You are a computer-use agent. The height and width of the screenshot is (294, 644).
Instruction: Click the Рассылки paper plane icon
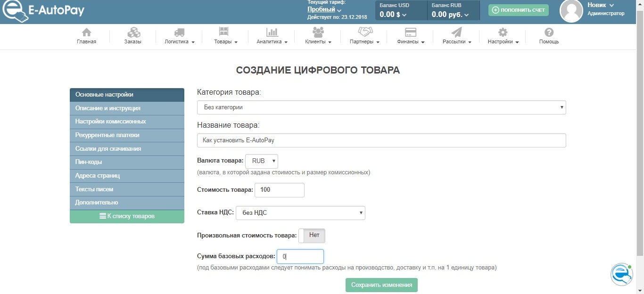tap(457, 33)
